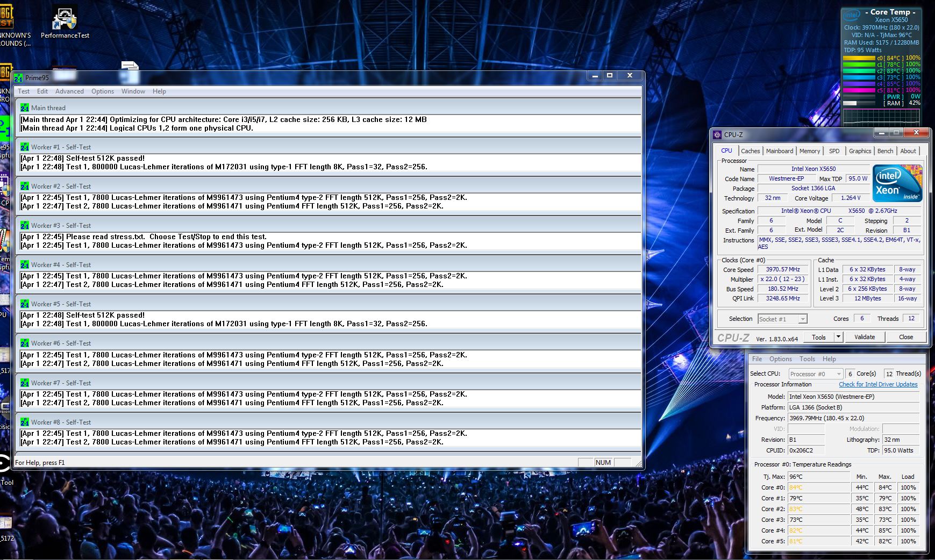
Task: Click the QPI Link value 3248.65 MHz
Action: [783, 298]
